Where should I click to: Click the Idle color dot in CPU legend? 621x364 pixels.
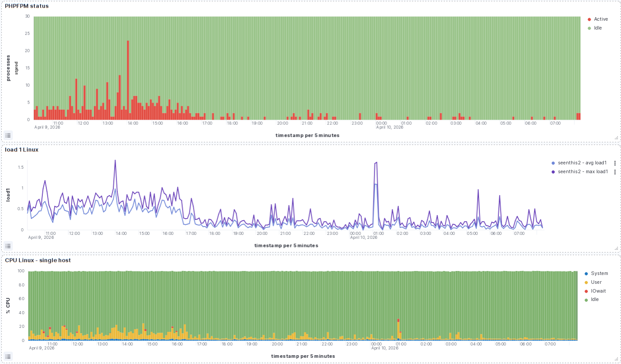tap(586, 300)
